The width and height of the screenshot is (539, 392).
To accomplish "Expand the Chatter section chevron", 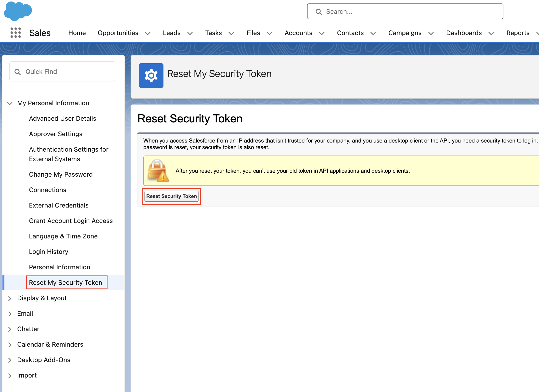I will [x=10, y=329].
